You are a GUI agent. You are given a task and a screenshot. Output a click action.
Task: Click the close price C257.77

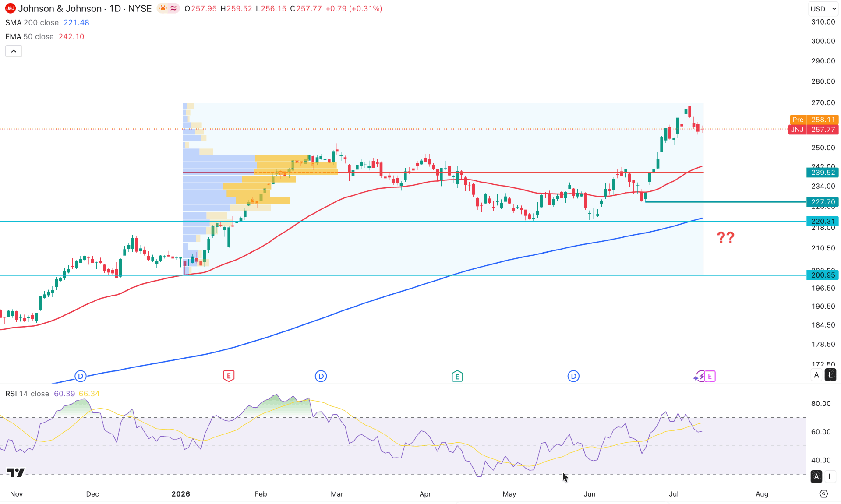(x=306, y=8)
